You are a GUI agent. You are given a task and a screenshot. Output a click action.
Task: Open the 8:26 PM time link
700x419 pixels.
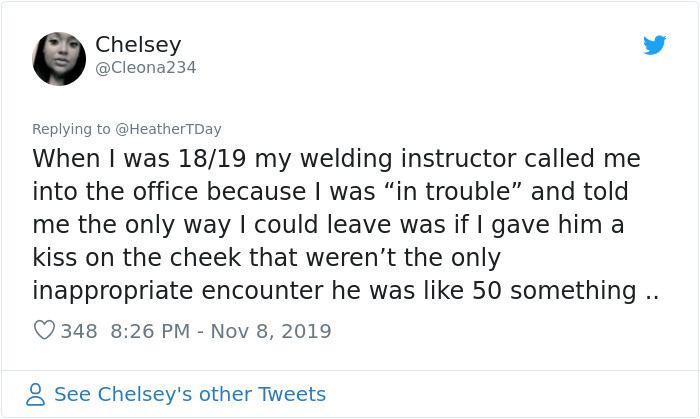coord(148,331)
